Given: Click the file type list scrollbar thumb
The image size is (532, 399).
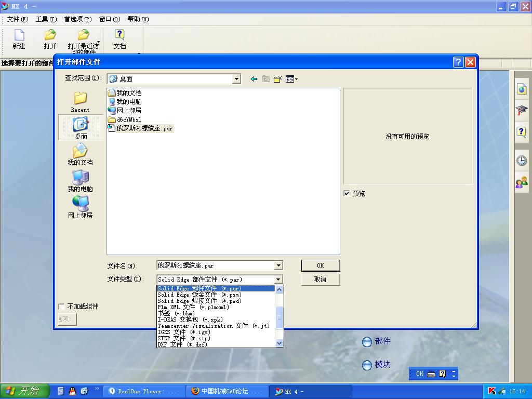Looking at the screenshot, I should pos(279,317).
